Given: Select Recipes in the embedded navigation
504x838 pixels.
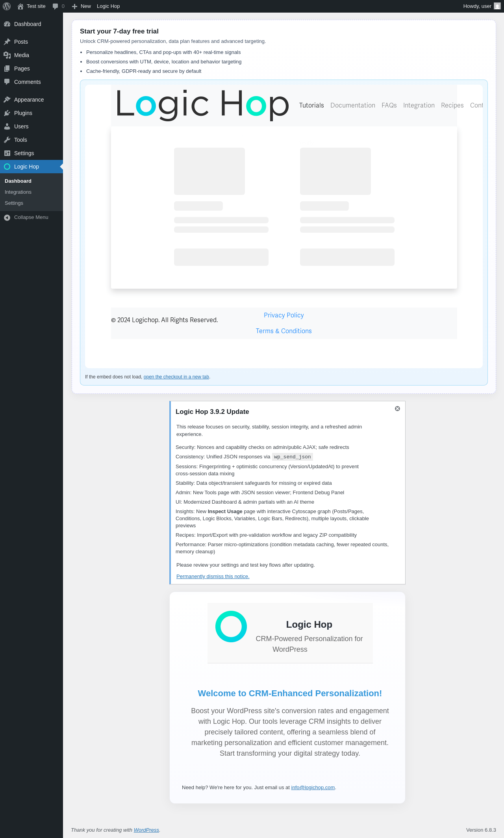Looking at the screenshot, I should pos(452,105).
